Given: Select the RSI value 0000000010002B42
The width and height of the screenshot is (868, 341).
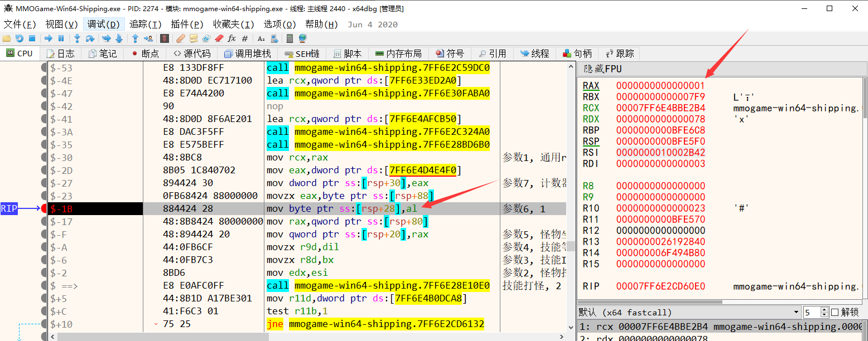Looking at the screenshot, I should (x=660, y=153).
